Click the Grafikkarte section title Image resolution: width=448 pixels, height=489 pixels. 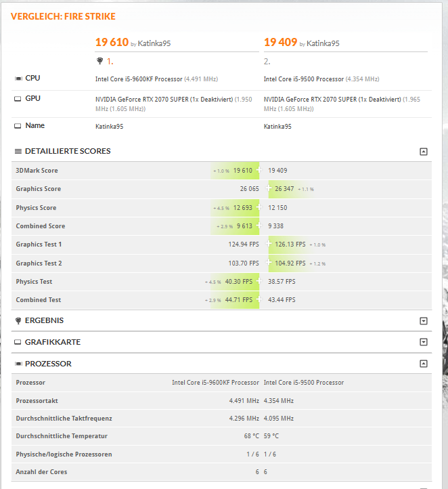click(53, 342)
